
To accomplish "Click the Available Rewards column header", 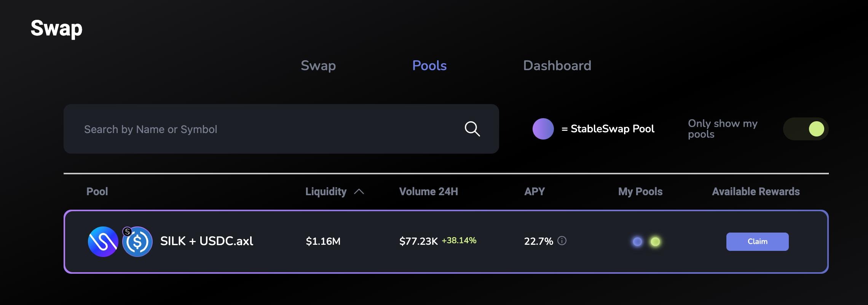I will pyautogui.click(x=756, y=191).
